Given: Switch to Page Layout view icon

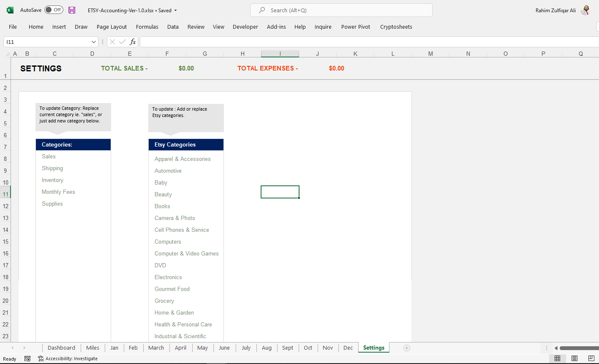Looking at the screenshot, I should coord(574,358).
